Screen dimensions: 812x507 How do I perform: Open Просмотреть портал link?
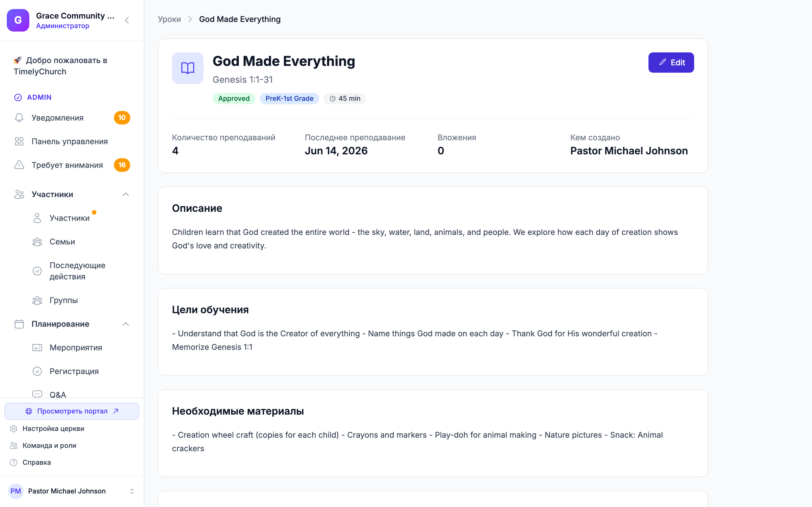click(x=72, y=411)
